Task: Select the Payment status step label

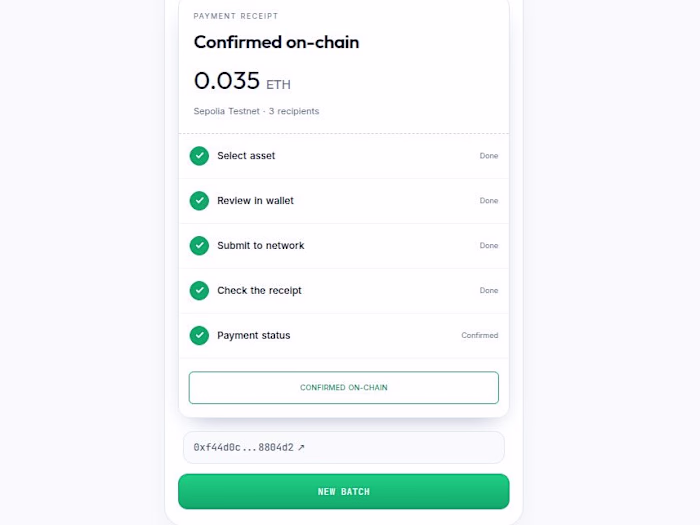Action: coord(254,335)
